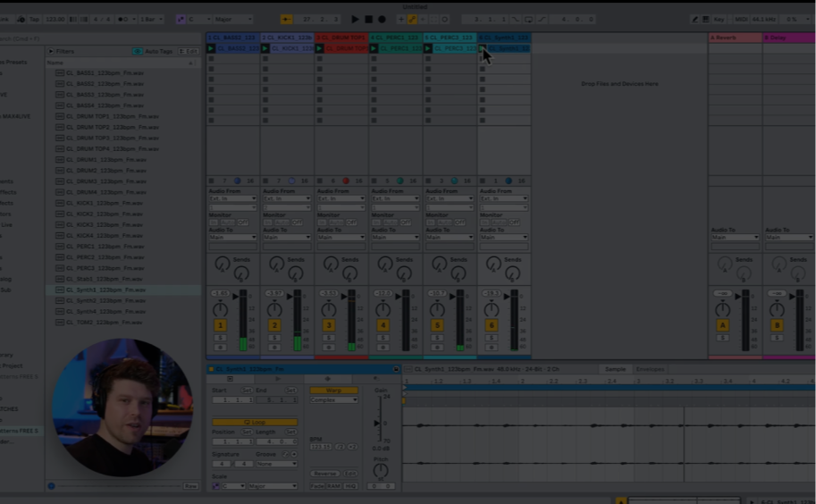Solo track 2 with S button
The width and height of the screenshot is (816, 504).
(x=274, y=338)
